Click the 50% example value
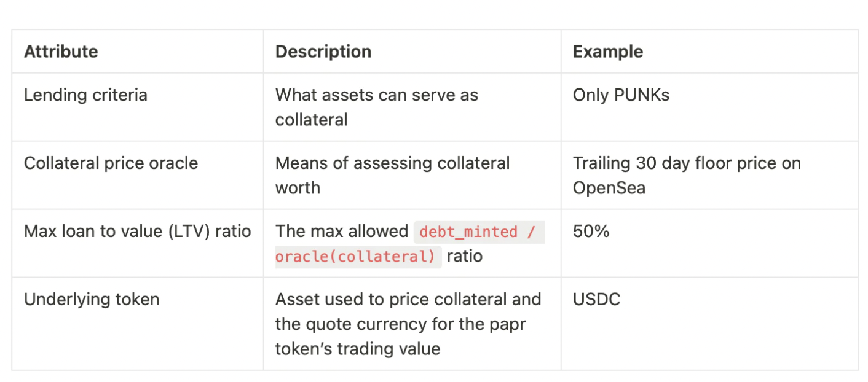 click(x=591, y=232)
